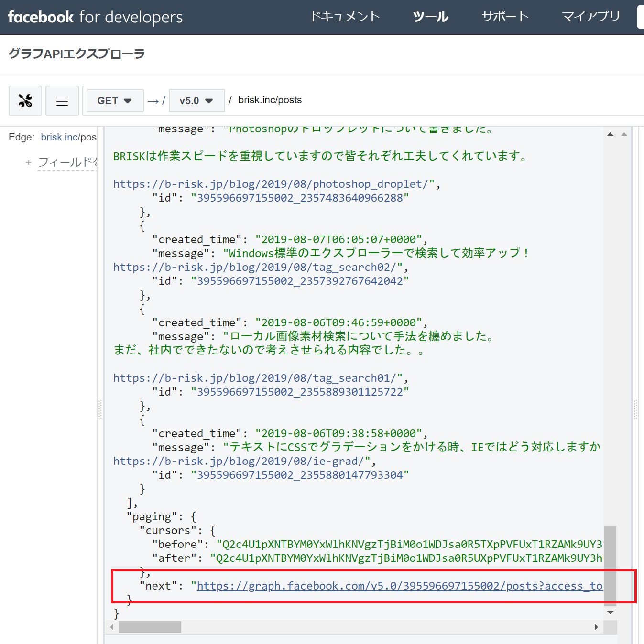644x644 pixels.
Task: Open the ドキュメント navigation menu
Action: (x=346, y=17)
